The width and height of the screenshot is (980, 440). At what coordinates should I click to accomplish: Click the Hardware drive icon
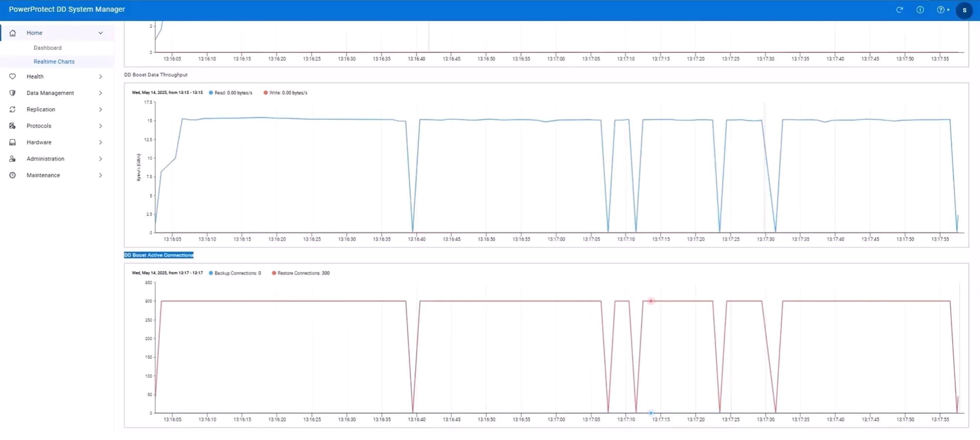click(12, 142)
